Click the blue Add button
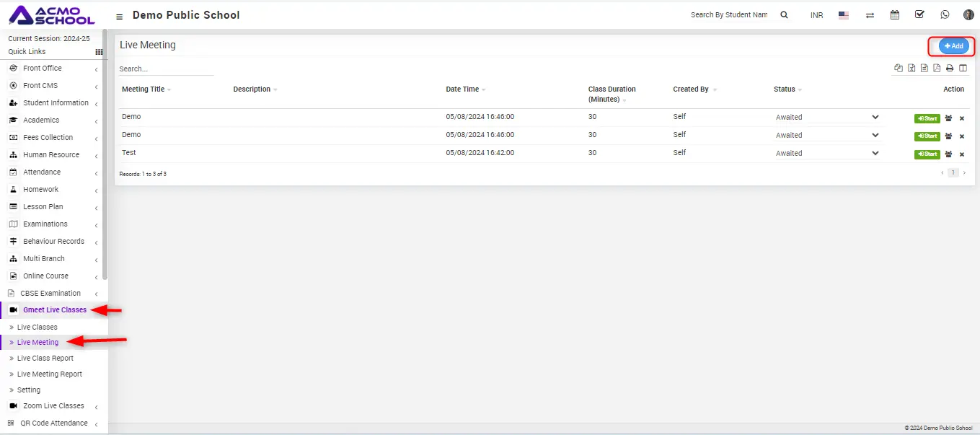Screen dimensions: 980x435 click(953, 46)
